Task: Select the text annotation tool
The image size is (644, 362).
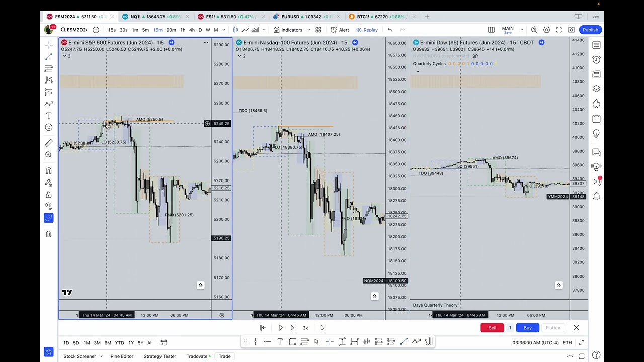Action: click(x=49, y=116)
